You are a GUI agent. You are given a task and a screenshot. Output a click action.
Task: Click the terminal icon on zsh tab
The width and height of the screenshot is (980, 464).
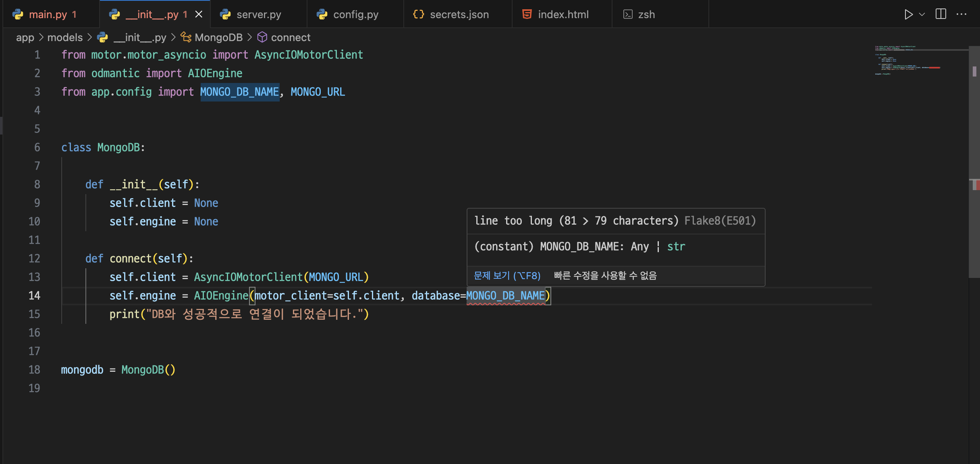628,14
